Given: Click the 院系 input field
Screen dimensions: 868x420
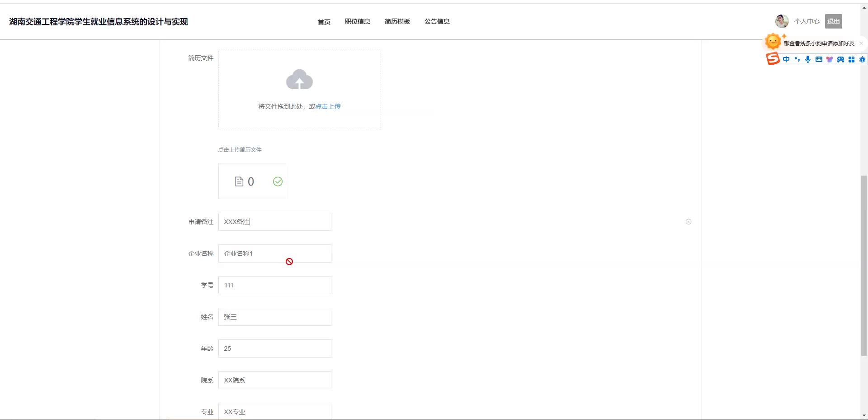Looking at the screenshot, I should tap(275, 380).
